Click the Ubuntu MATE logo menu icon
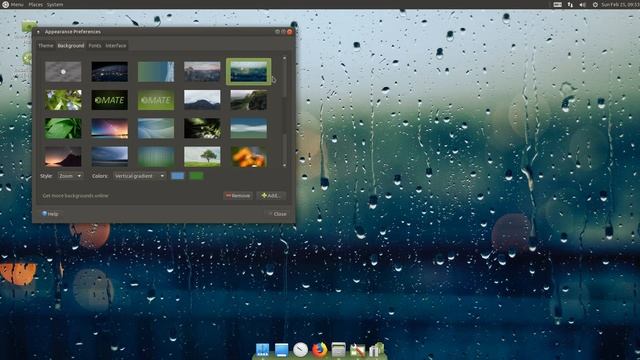640x360 pixels. coord(5,4)
